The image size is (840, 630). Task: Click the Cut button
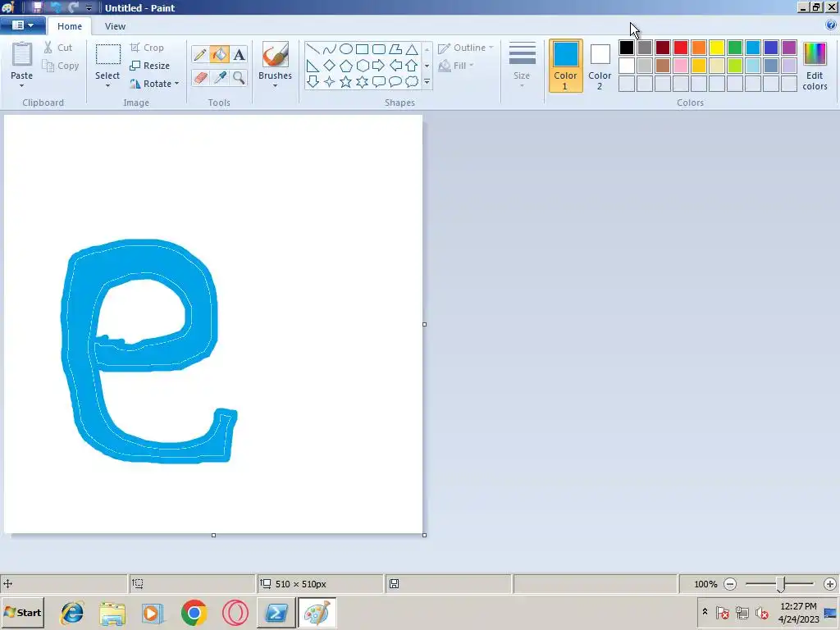click(58, 48)
